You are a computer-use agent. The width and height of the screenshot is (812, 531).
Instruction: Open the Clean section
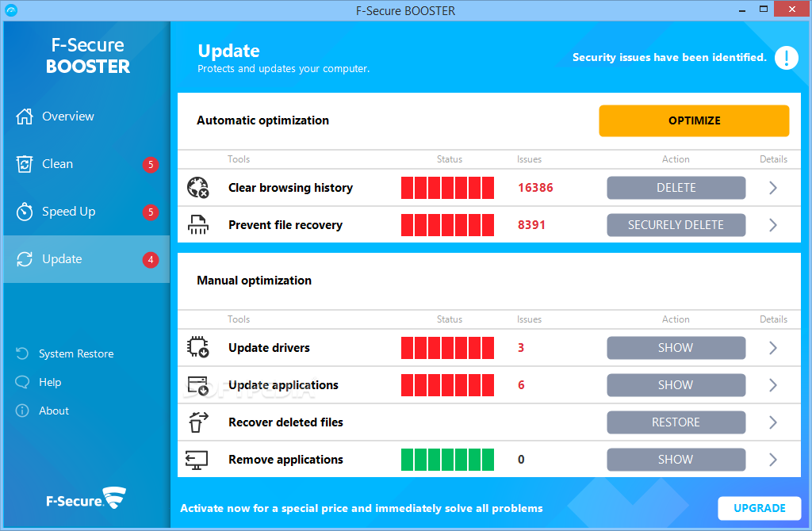pyautogui.click(x=86, y=164)
